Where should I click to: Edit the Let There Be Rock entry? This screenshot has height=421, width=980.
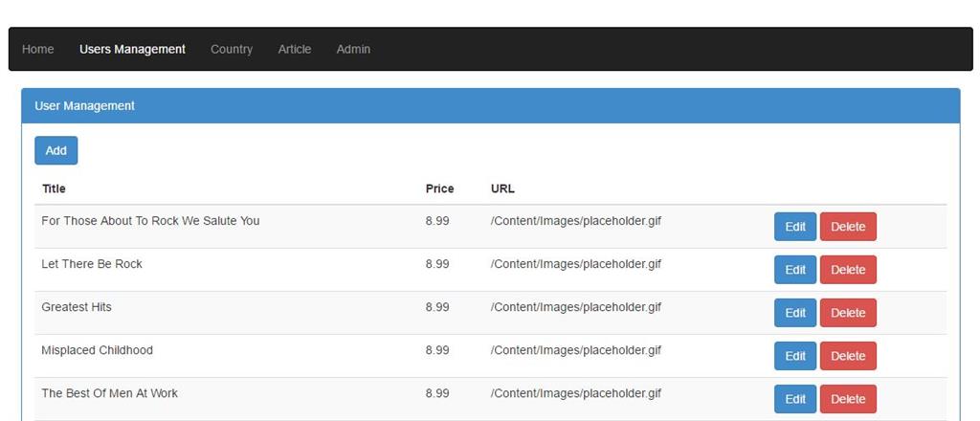(x=795, y=270)
